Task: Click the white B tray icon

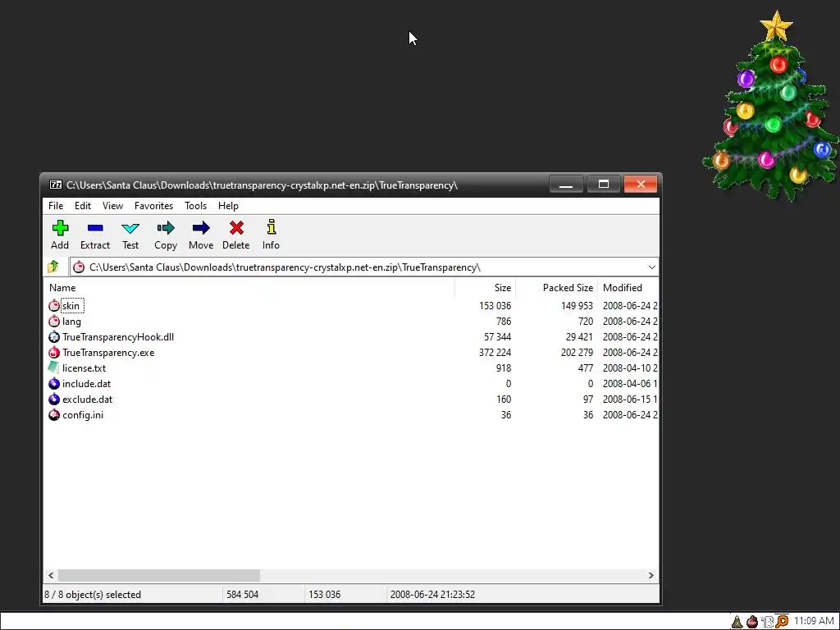Action: click(767, 622)
